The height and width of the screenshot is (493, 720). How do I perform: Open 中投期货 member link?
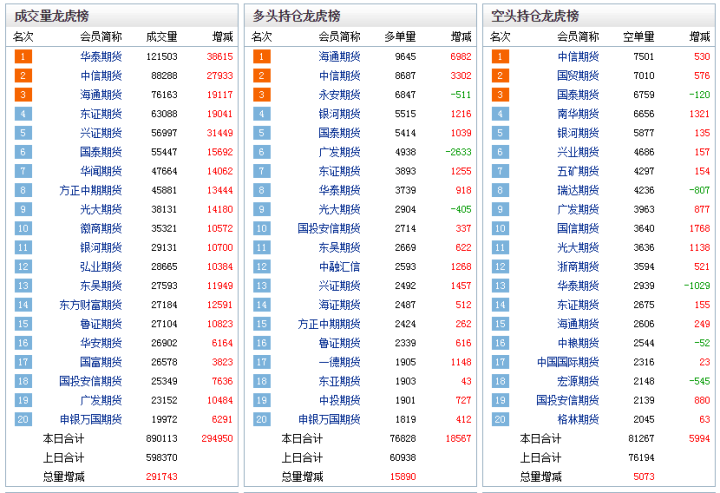point(339,400)
